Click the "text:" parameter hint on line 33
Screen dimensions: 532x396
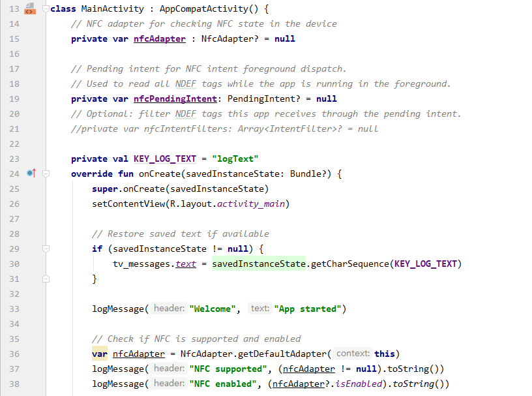coord(259,309)
